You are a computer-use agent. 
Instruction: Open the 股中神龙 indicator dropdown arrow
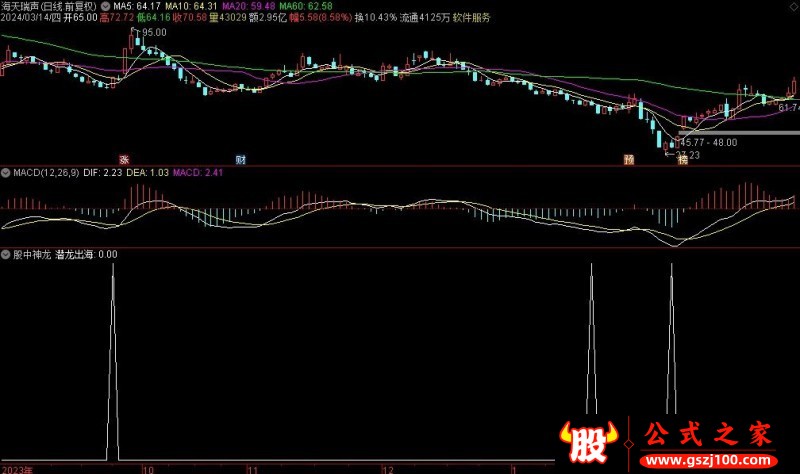coord(5,254)
